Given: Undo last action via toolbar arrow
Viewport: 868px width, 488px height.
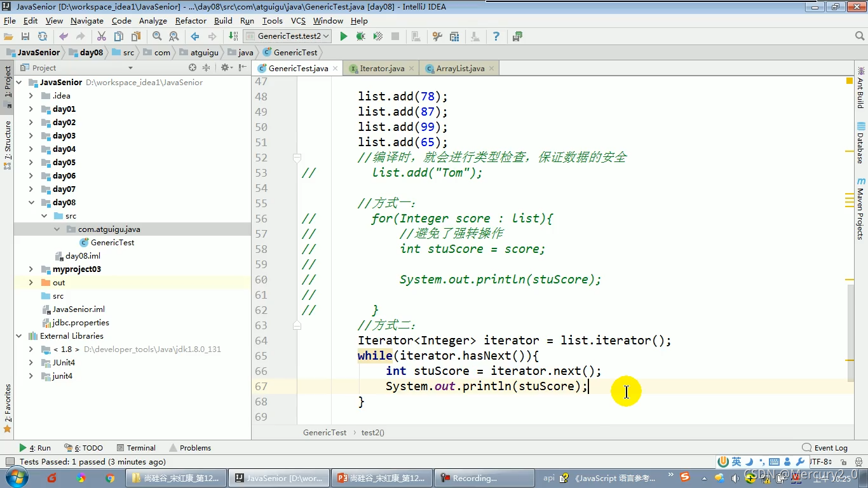Looking at the screenshot, I should pyautogui.click(x=64, y=36).
